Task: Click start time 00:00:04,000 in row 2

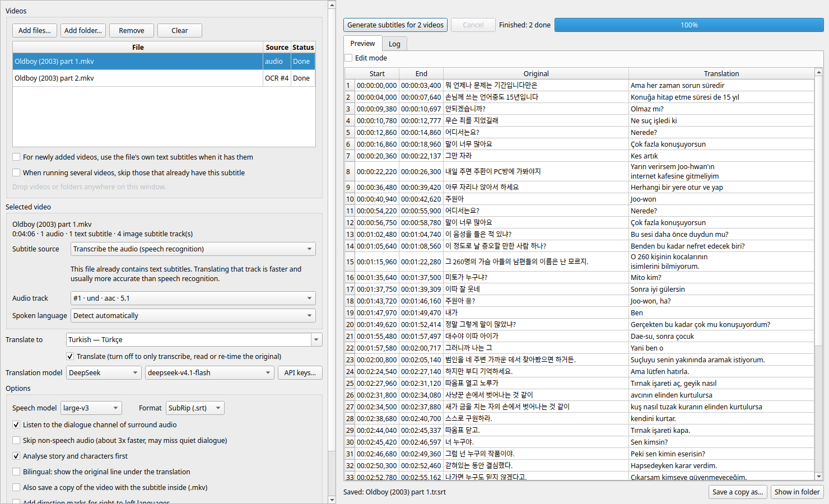Action: [x=377, y=97]
